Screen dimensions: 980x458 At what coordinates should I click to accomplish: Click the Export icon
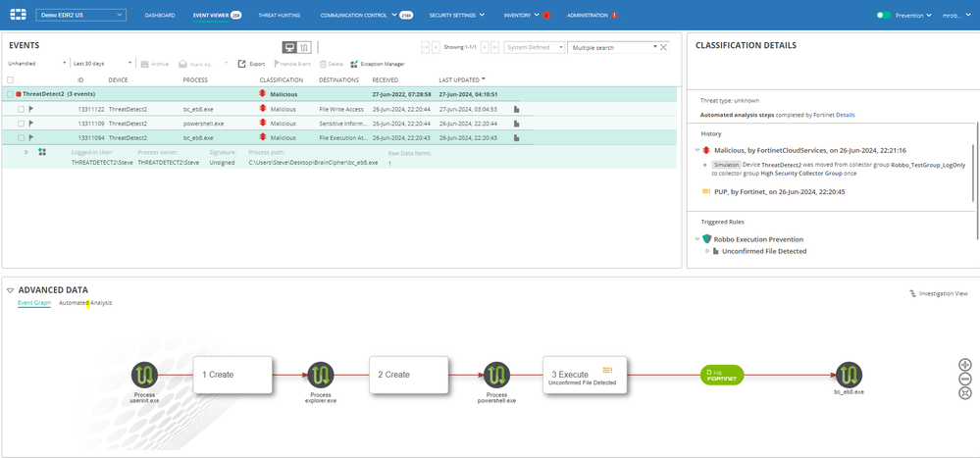251,64
